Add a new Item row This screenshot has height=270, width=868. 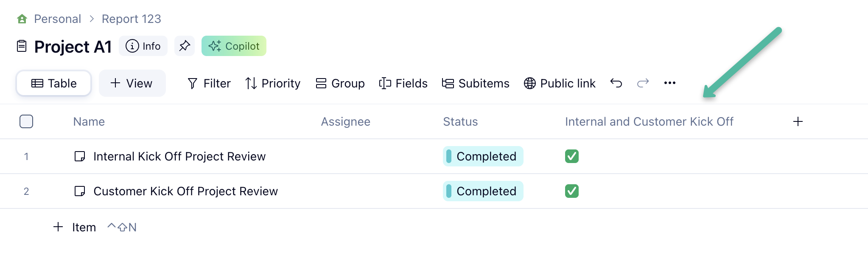[x=75, y=228]
